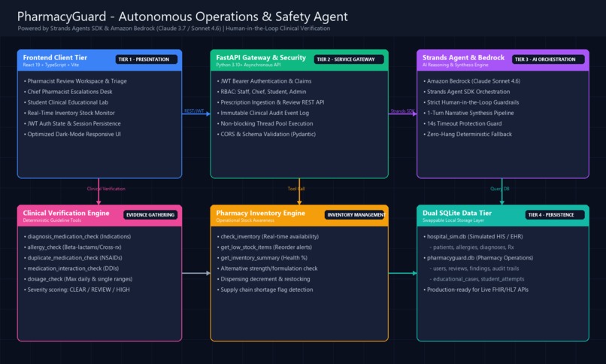Select the Frontend Client Tier heading
Viewport: 606px width, 364px height.
click(55, 58)
